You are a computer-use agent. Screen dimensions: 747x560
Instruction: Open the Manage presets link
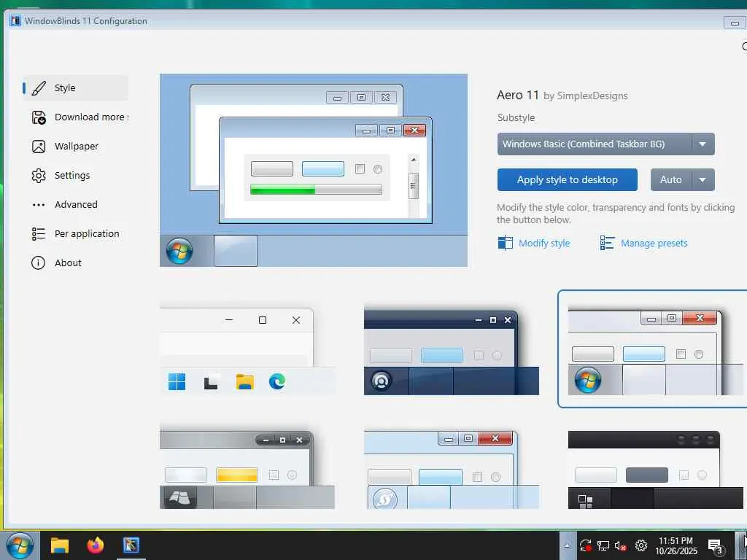(654, 243)
